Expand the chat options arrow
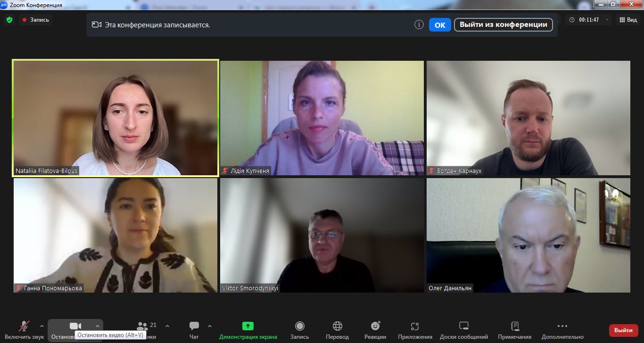 tap(210, 326)
